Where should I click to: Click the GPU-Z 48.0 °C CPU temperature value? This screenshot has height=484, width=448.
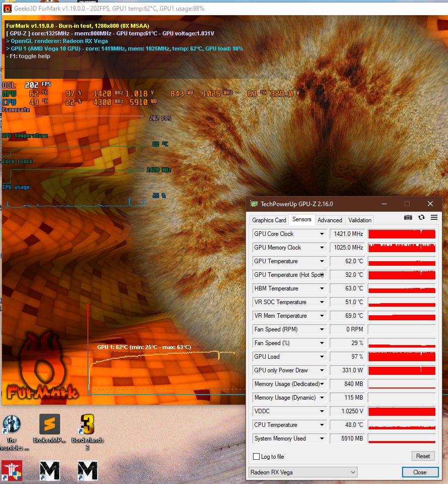pyautogui.click(x=347, y=425)
